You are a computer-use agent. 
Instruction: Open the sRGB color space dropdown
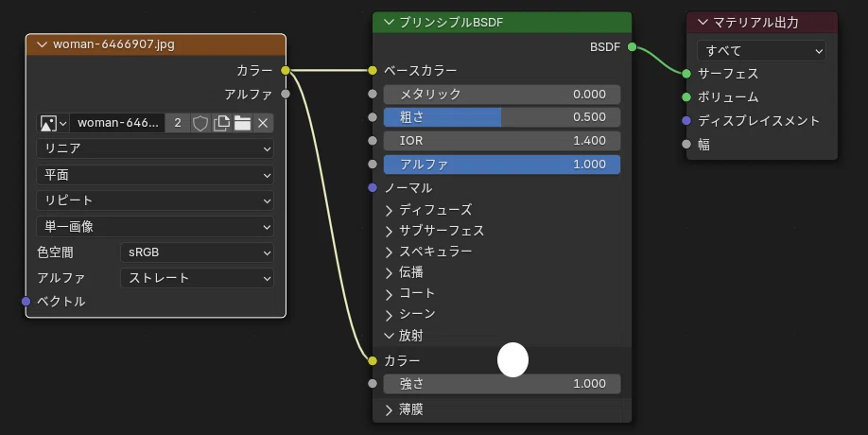pos(197,252)
